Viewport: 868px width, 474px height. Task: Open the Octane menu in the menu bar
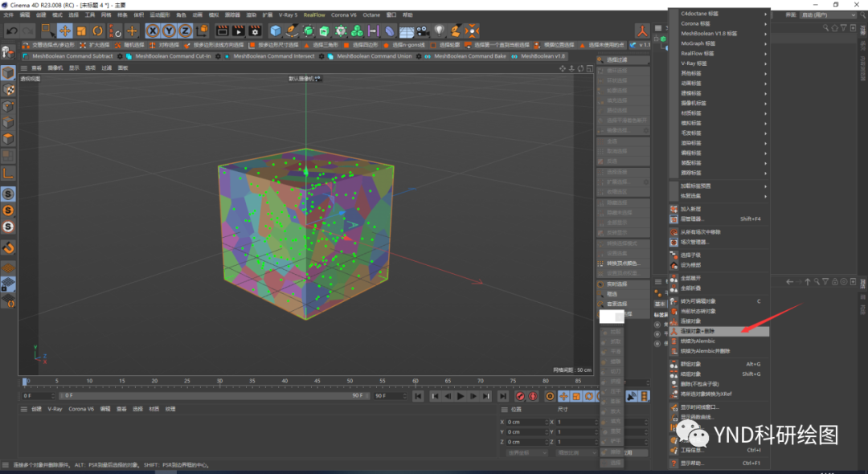[371, 15]
